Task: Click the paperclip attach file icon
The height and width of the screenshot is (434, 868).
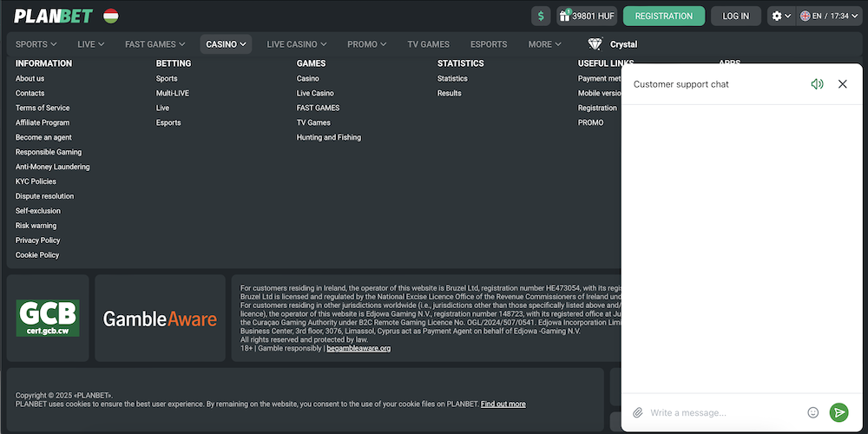Action: click(638, 412)
